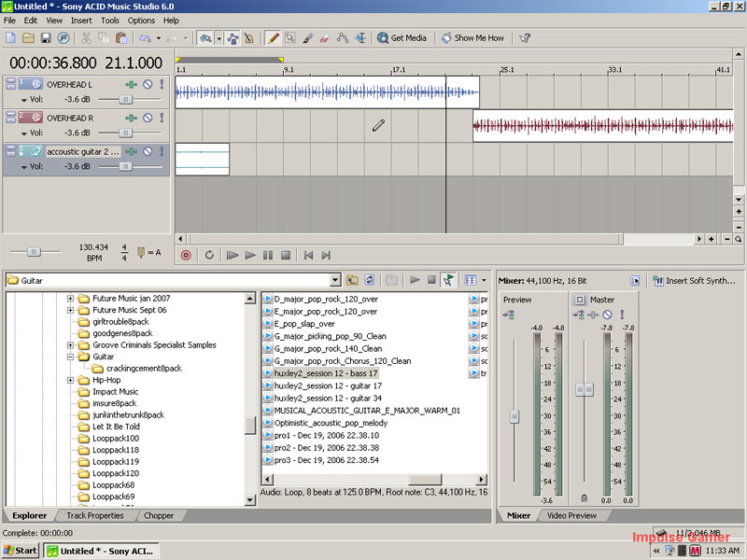
Task: Switch to the Track Properties tab
Action: (95, 515)
